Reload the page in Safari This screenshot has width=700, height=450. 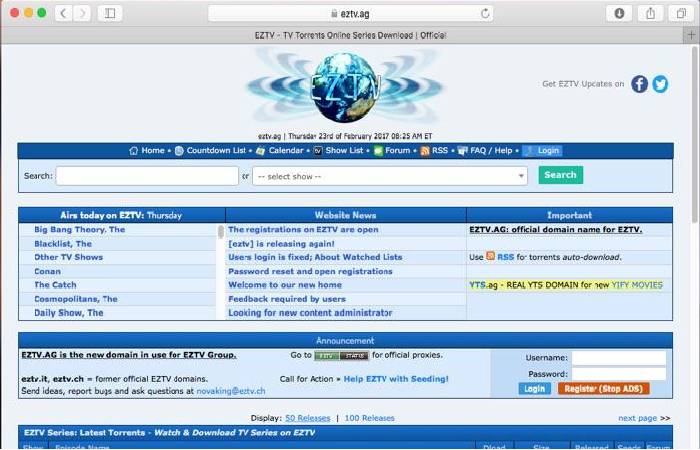point(486,13)
